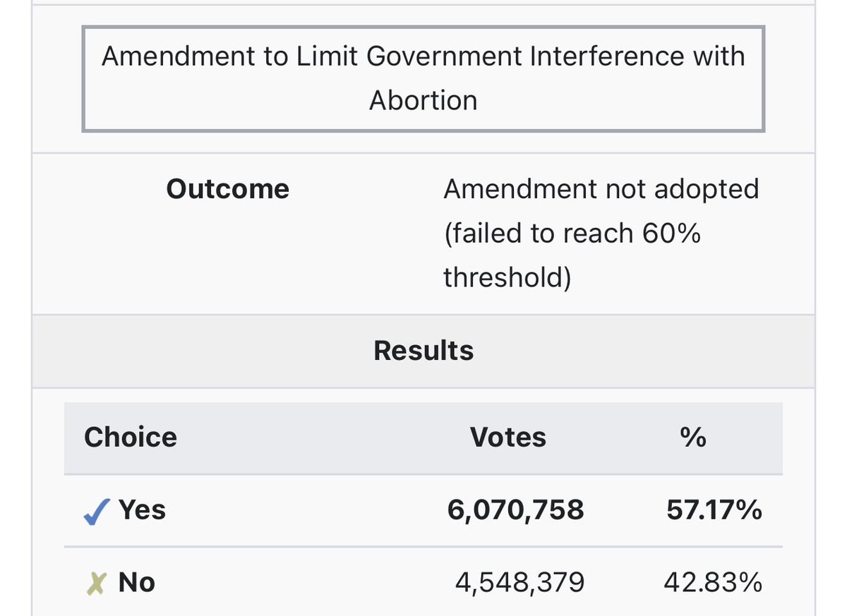The image size is (847, 616).
Task: Click the 42.83% percentage value
Action: click(x=713, y=583)
